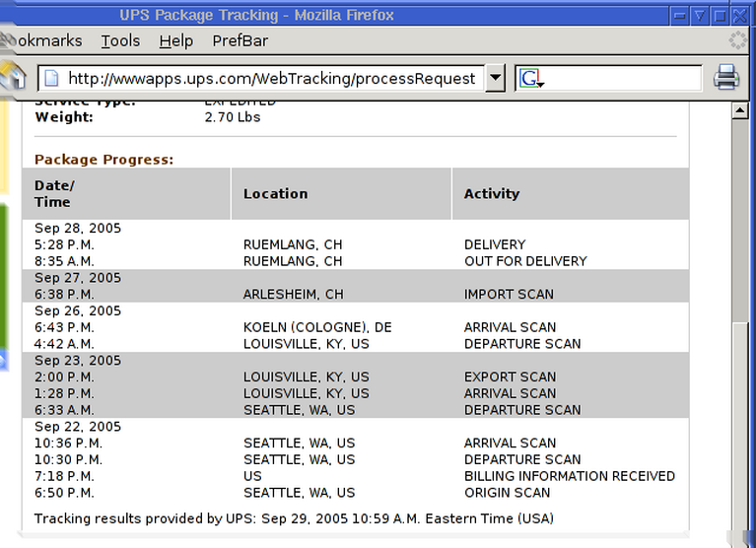This screenshot has width=756, height=548.
Task: Maximize the Firefox window
Action: point(720,16)
